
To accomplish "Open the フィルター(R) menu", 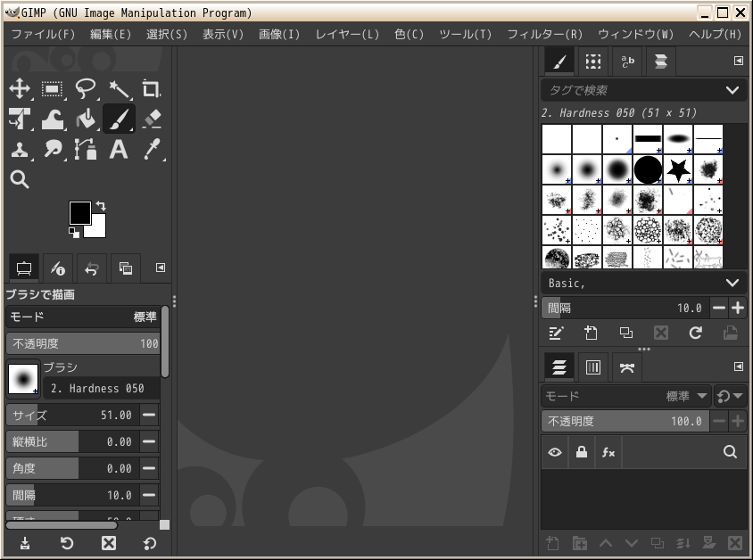I will coord(544,35).
